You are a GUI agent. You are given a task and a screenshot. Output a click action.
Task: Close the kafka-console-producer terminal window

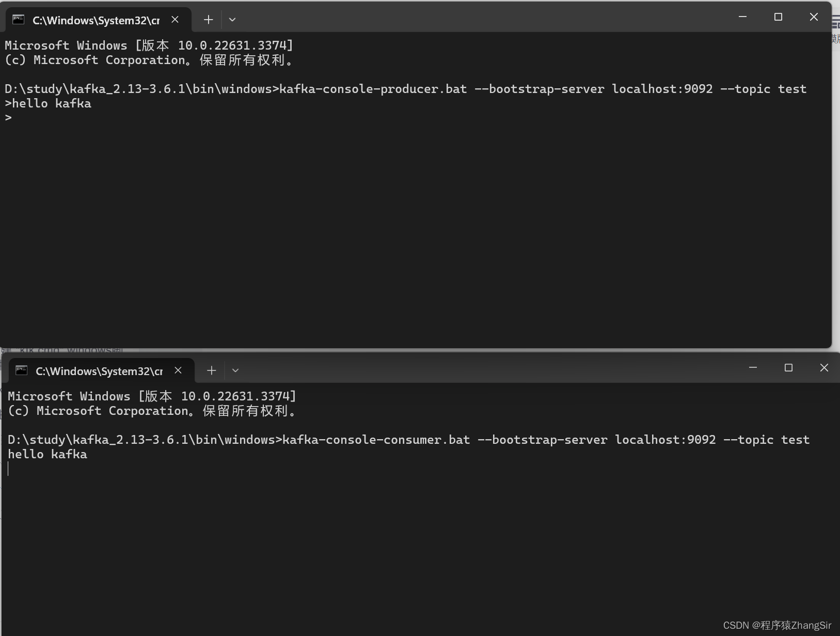[x=814, y=17]
